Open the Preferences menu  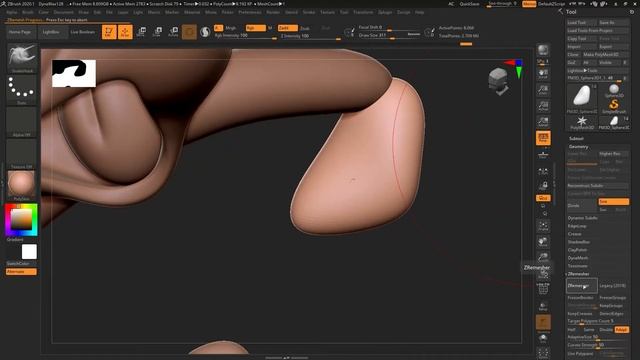pos(250,12)
